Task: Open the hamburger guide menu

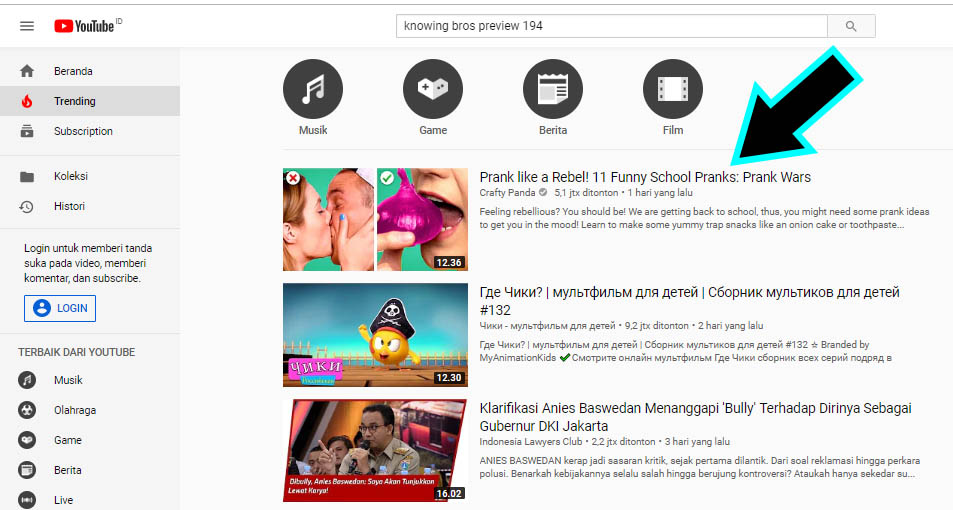Action: (x=27, y=26)
